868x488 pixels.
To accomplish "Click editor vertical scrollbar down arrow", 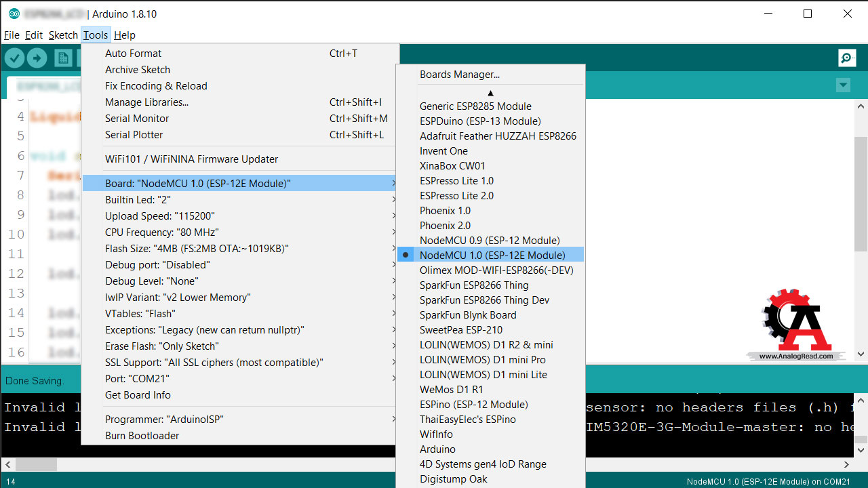I will [x=861, y=354].
